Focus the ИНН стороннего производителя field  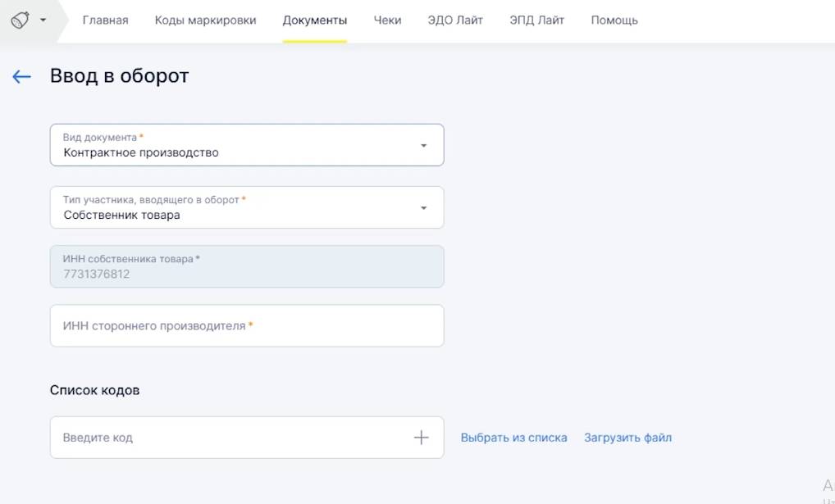247,325
